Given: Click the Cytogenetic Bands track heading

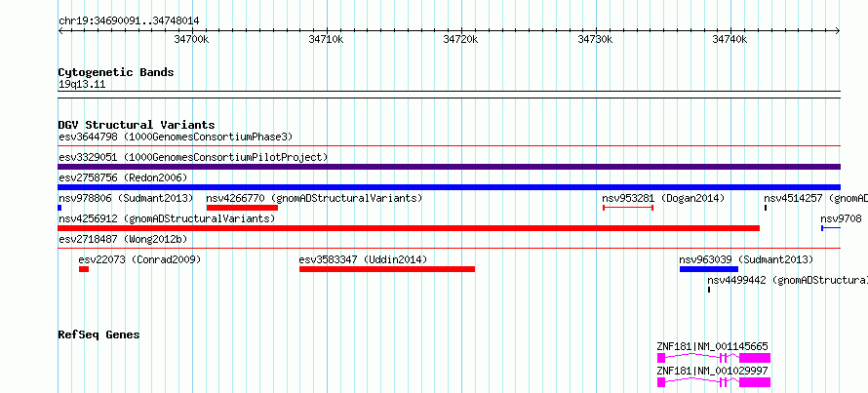Looking at the screenshot, I should point(116,72).
